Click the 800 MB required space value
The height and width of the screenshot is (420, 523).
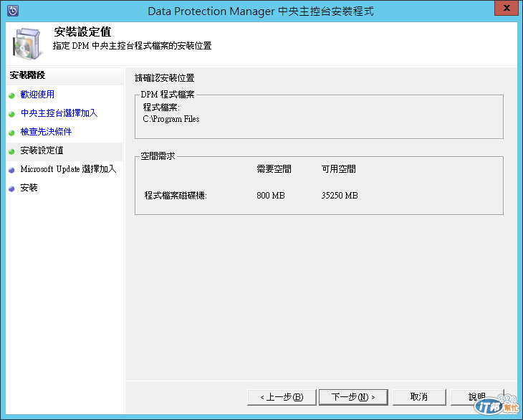point(271,196)
